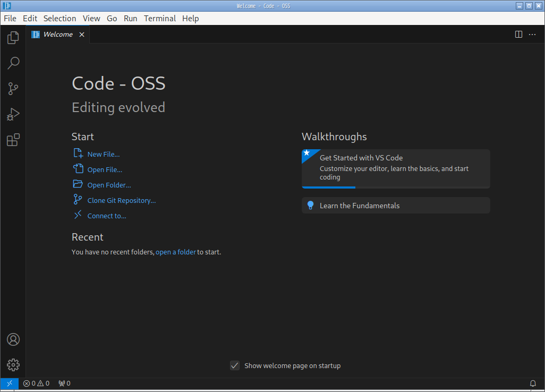
Task: Open the File menu
Action: click(x=10, y=19)
